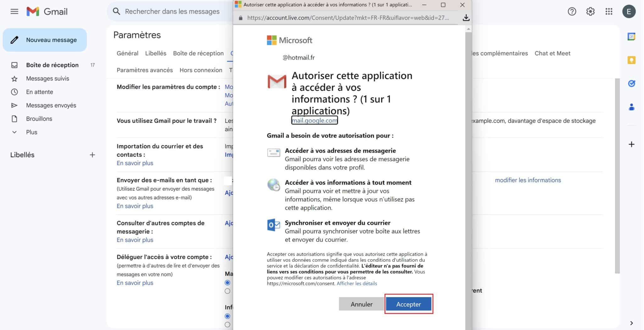Click the Outlook icon beside Synchroniser et envoyer
This screenshot has height=330, width=644.
[x=274, y=225]
